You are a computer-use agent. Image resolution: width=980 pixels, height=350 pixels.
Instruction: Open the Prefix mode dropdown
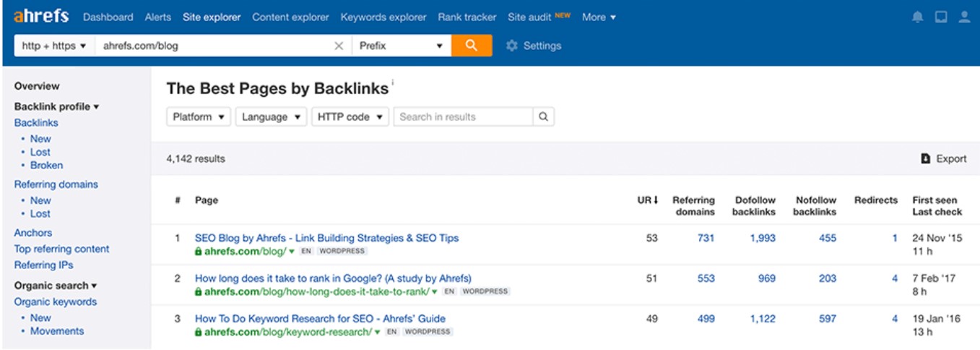click(x=401, y=46)
